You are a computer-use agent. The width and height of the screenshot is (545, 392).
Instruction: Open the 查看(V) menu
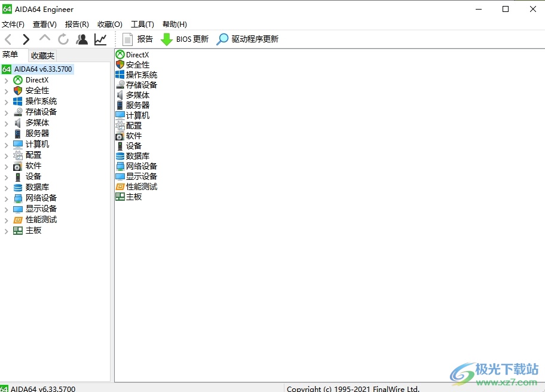[44, 24]
